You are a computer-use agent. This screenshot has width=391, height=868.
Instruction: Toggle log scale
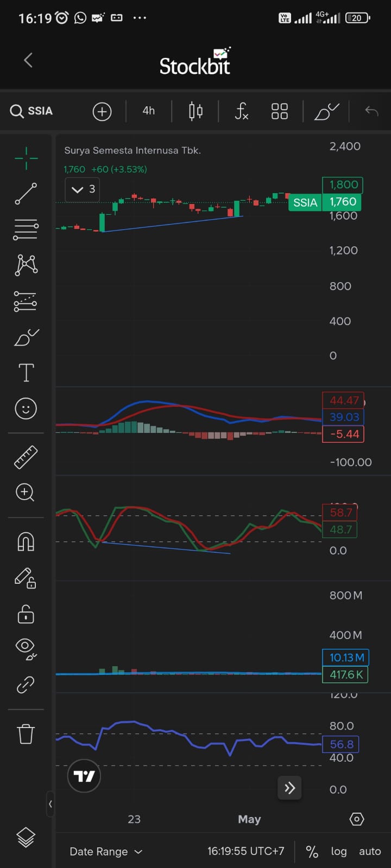point(339,852)
